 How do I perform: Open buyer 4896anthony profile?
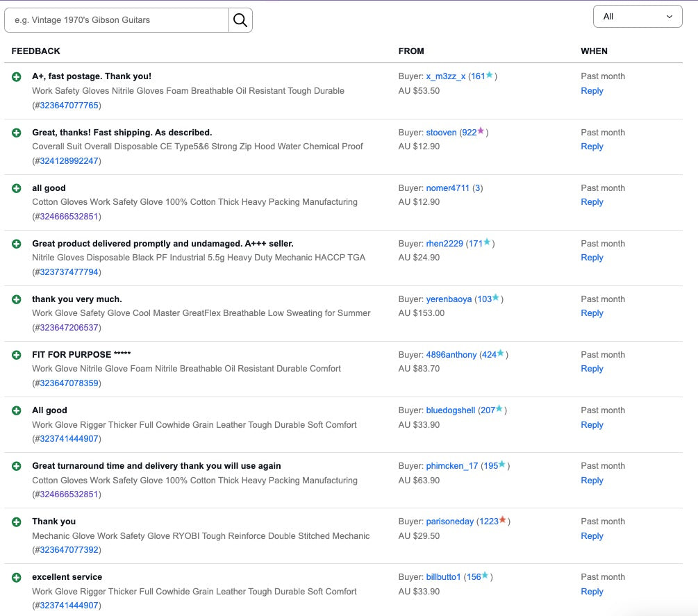(x=451, y=355)
